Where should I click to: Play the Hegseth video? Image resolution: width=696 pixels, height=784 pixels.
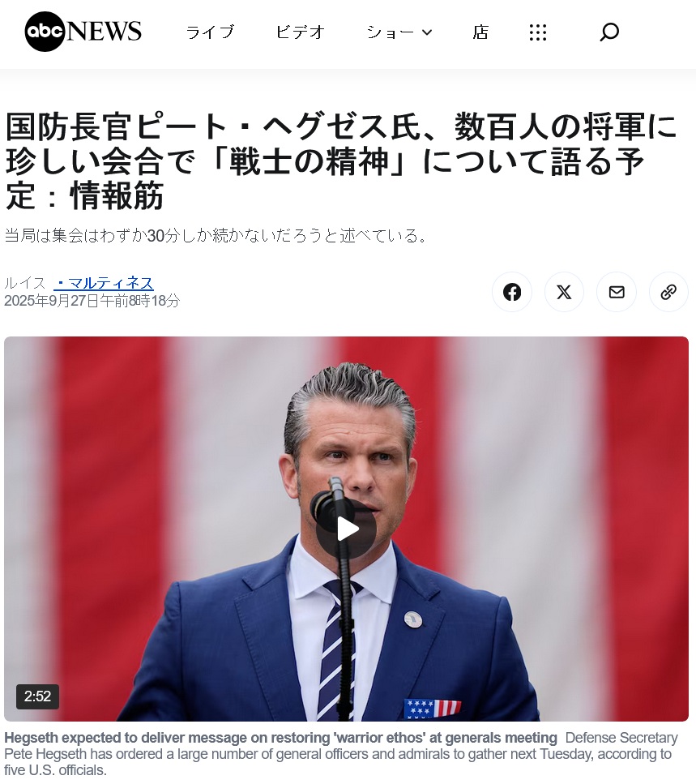tap(346, 529)
